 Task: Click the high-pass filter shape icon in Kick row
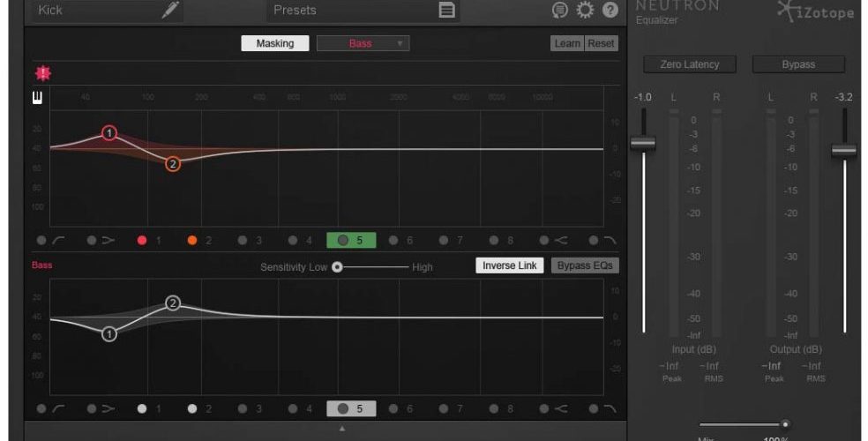coord(59,240)
